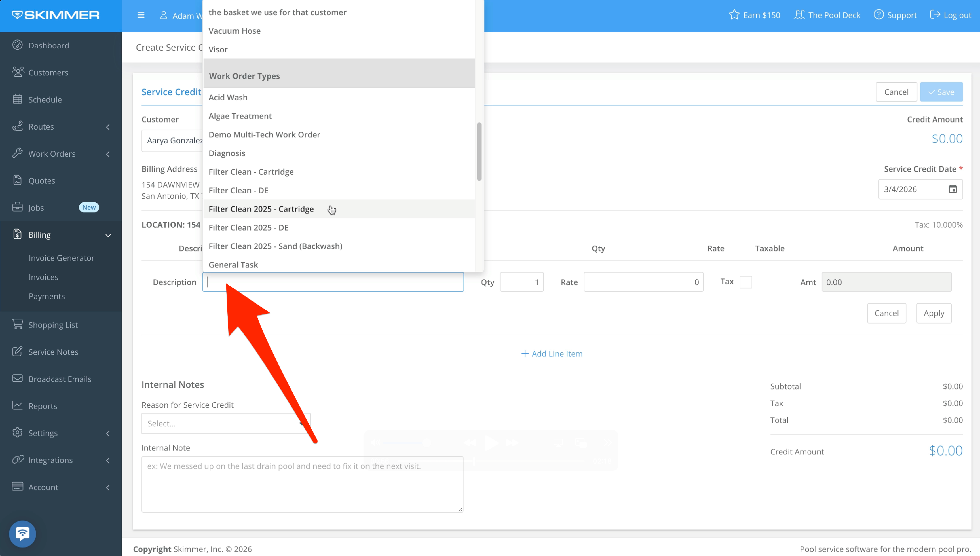980x556 pixels.
Task: Click the Support help icon
Action: (878, 15)
